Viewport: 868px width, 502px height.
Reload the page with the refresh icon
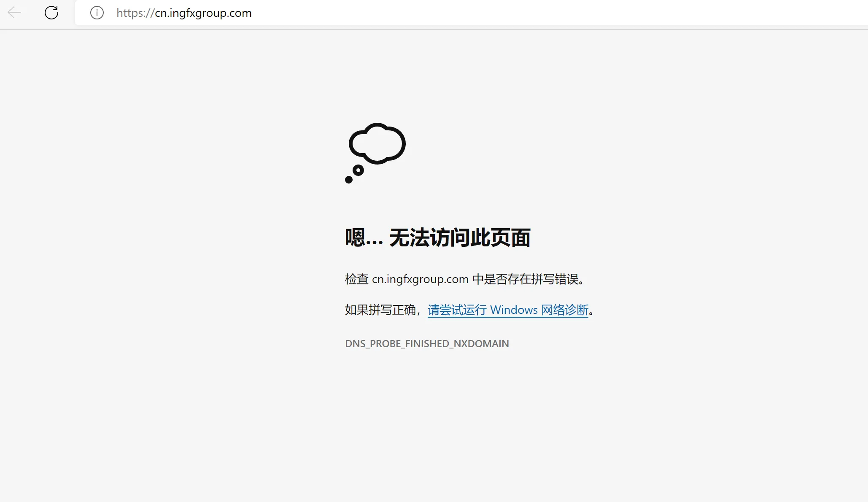[51, 13]
